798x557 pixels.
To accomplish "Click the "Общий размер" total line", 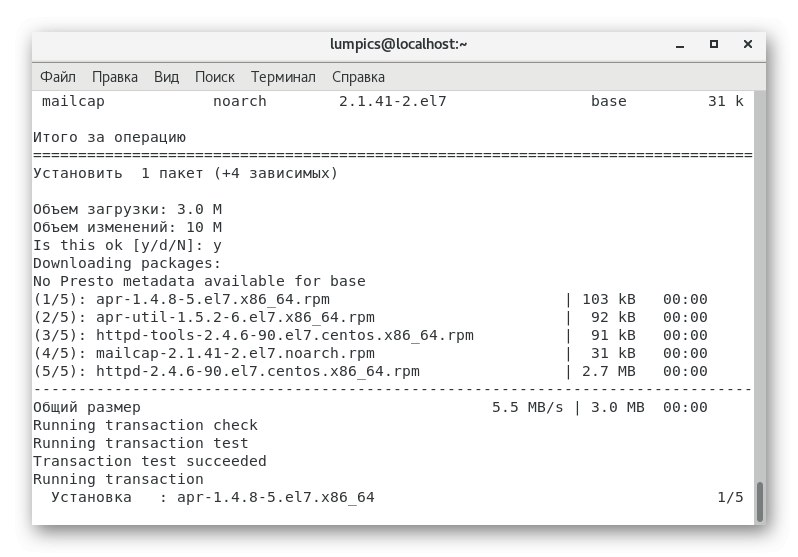I will click(87, 407).
